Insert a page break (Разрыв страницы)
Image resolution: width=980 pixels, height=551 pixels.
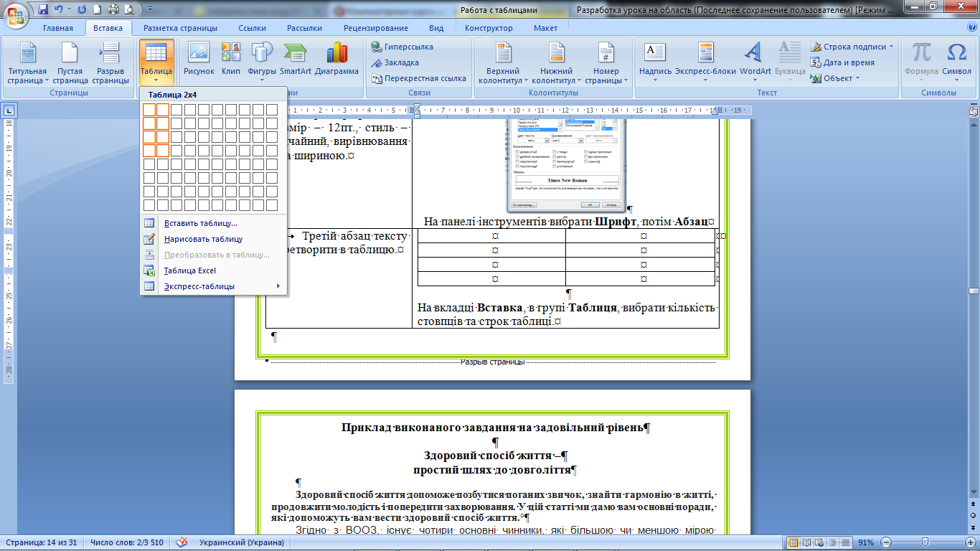[110, 62]
